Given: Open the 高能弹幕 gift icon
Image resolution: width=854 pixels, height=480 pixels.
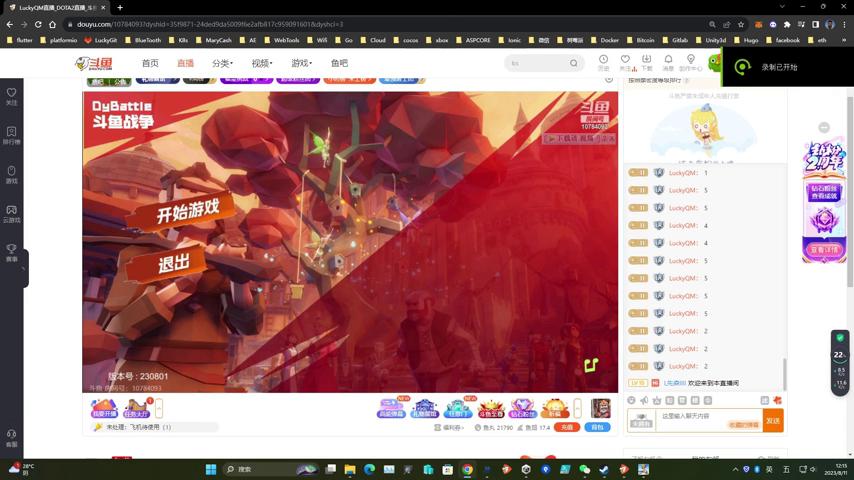Looking at the screenshot, I should [391, 409].
